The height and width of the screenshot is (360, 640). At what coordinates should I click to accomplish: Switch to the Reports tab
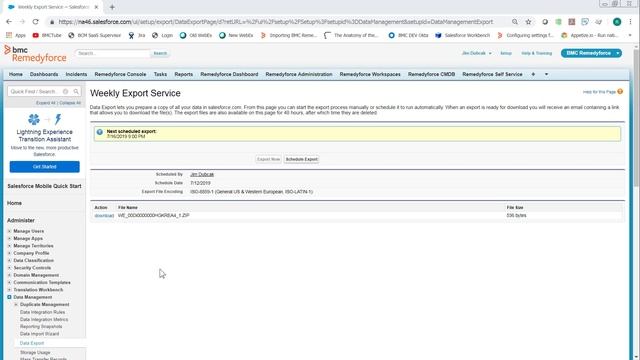coord(184,74)
